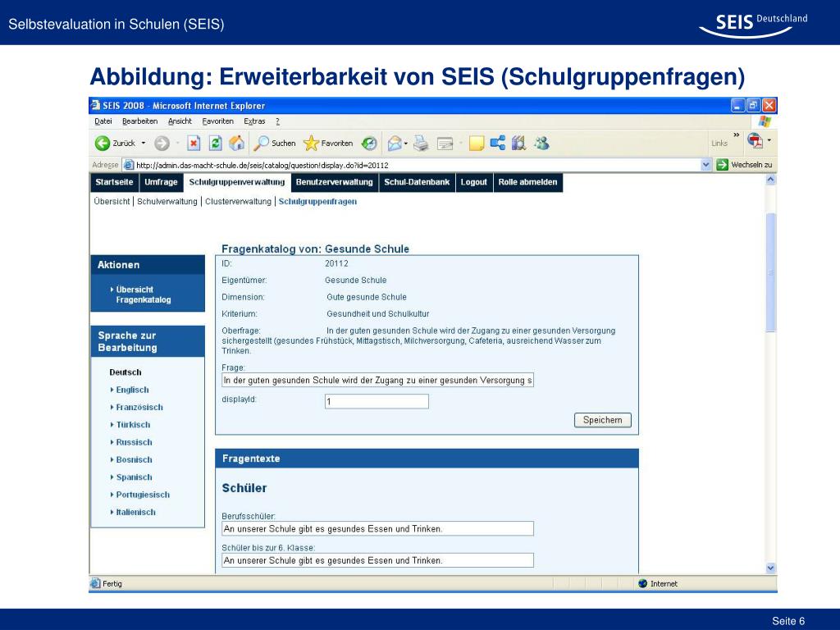
Task: Open the Clusterverwaltung link
Action: pos(238,202)
